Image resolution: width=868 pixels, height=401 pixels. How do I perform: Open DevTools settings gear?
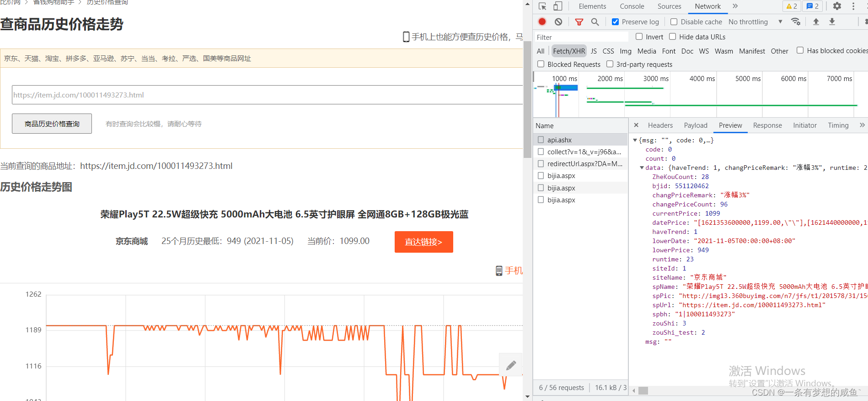837,6
